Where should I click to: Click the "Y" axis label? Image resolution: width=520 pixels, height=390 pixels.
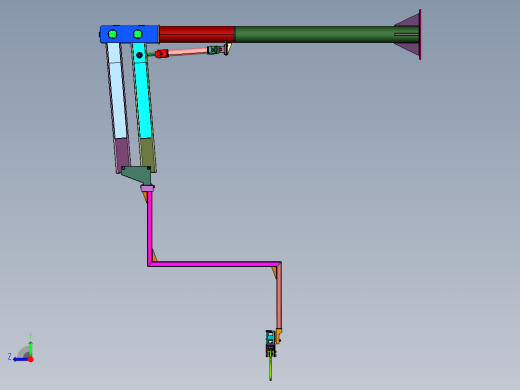[30, 336]
